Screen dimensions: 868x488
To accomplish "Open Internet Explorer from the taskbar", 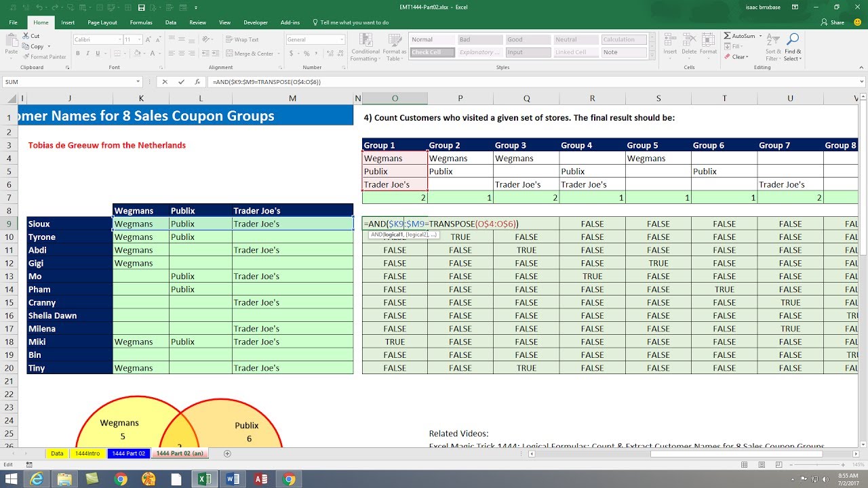I will 36,479.
